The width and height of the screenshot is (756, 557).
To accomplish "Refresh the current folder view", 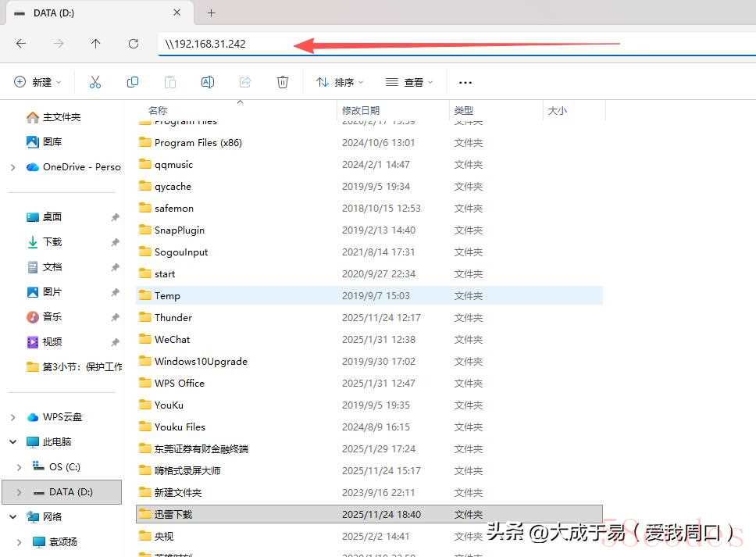I will 134,44.
